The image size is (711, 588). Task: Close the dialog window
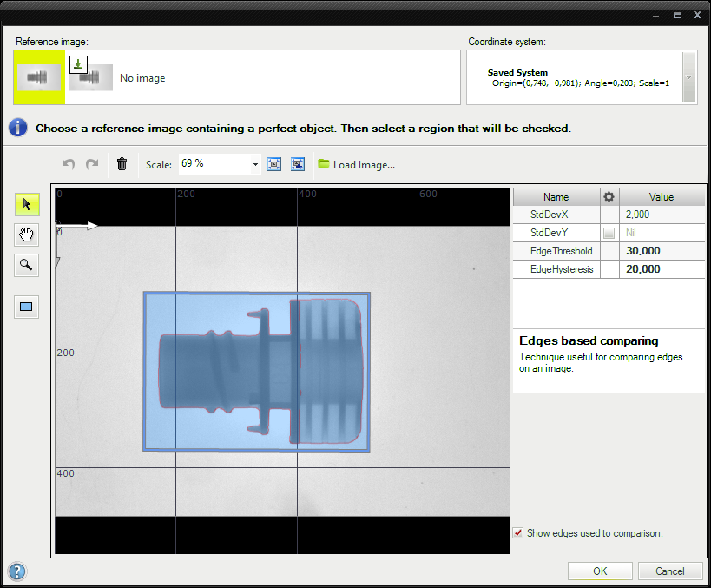coord(697,15)
